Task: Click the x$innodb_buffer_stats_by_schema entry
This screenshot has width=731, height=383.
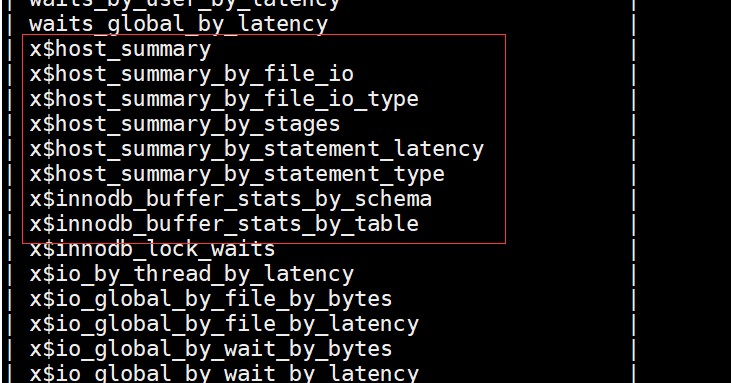Action: [x=230, y=199]
